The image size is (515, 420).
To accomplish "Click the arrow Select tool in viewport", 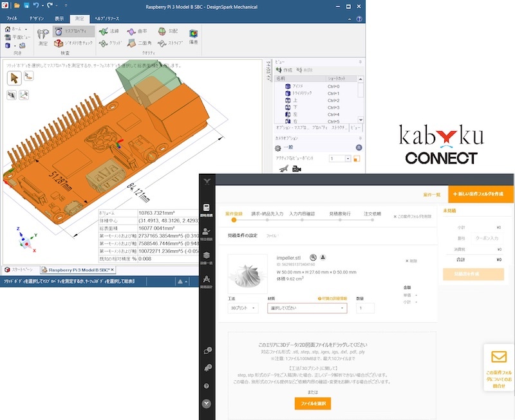I will click(14, 78).
